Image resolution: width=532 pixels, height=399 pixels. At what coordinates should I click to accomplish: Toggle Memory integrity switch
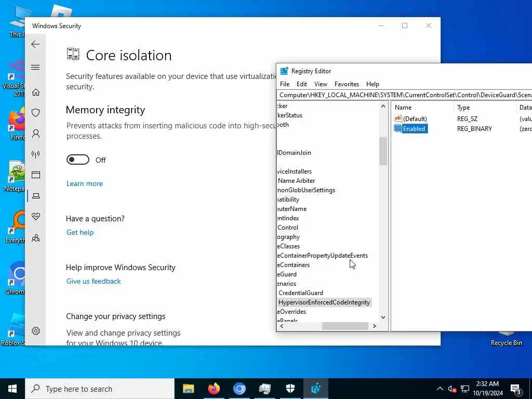click(x=78, y=159)
